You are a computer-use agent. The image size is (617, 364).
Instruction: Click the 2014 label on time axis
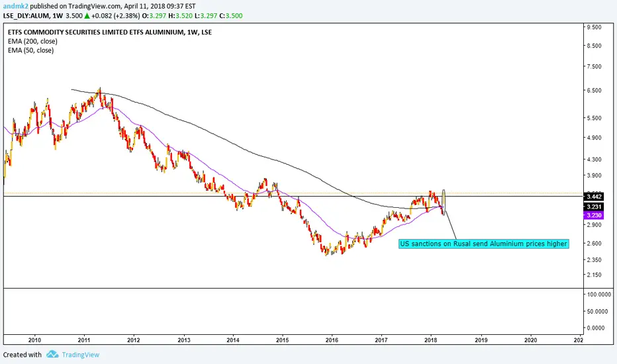(233, 340)
